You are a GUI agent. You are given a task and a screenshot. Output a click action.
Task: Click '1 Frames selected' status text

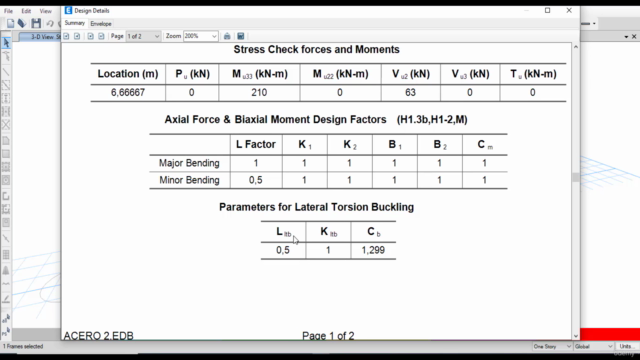tap(23, 347)
